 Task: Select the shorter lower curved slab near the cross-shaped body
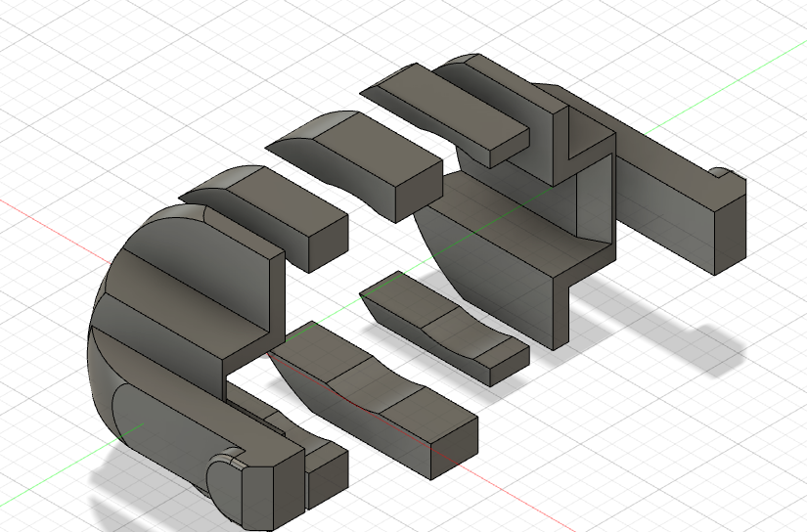point(445,329)
